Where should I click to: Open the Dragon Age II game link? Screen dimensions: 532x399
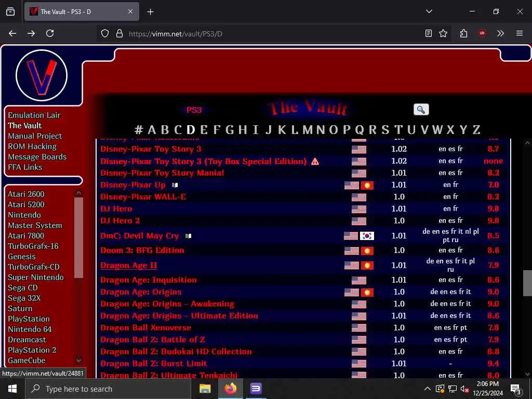tap(129, 265)
